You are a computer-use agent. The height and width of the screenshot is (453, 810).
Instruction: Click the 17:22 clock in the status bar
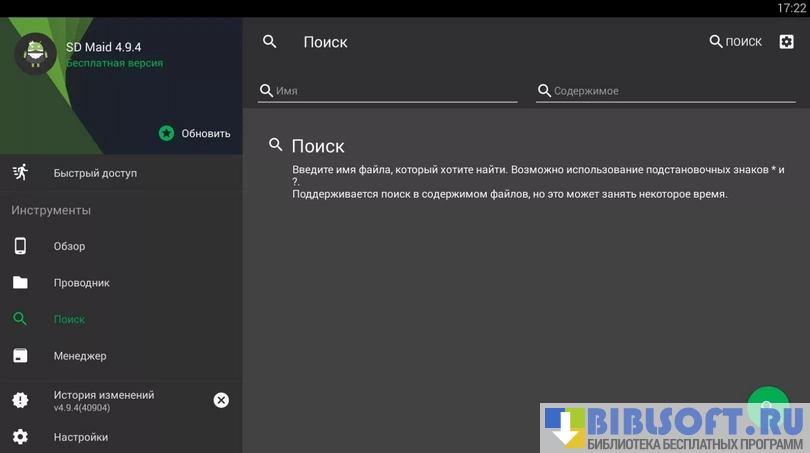[x=790, y=8]
